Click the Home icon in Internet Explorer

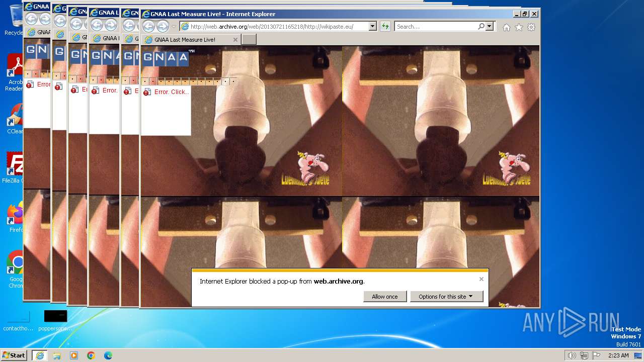coord(507,27)
